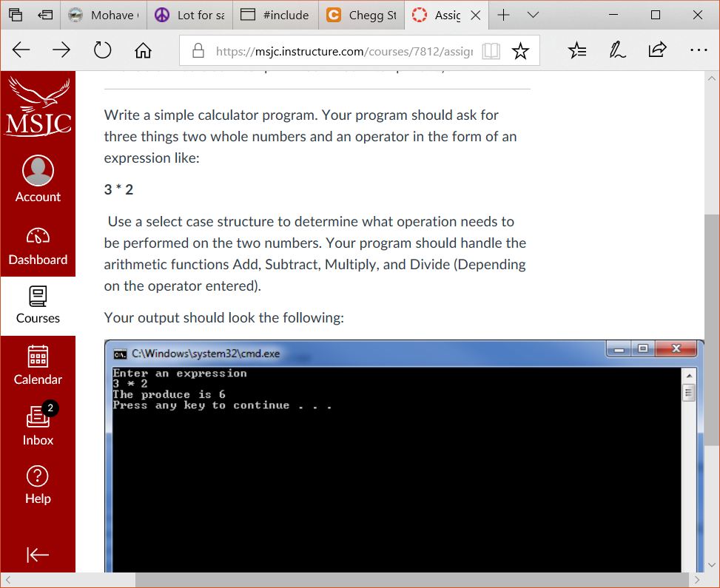Open the Dashboard from the sidebar
Screen dimensions: 720x588
point(38,244)
